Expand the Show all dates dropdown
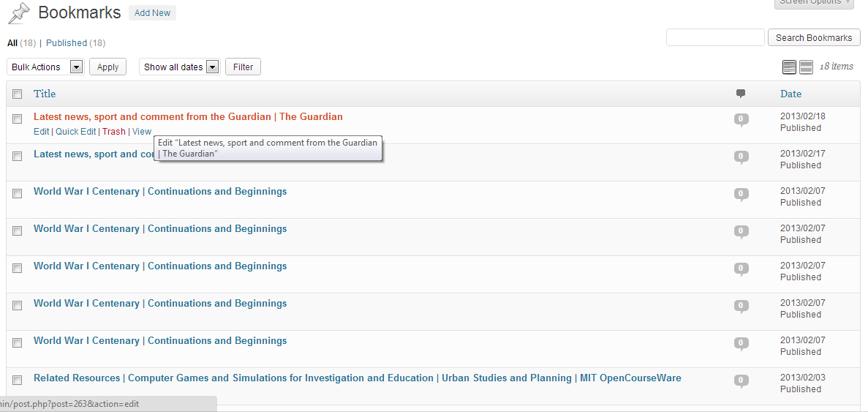The image size is (868, 412). click(180, 67)
